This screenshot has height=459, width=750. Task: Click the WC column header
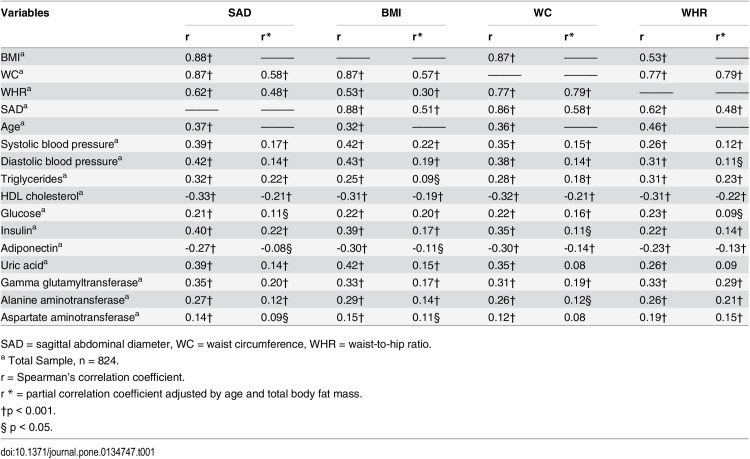tap(542, 13)
